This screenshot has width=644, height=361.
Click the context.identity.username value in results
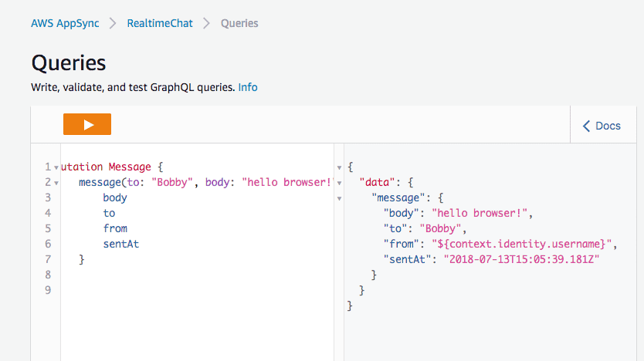(523, 244)
